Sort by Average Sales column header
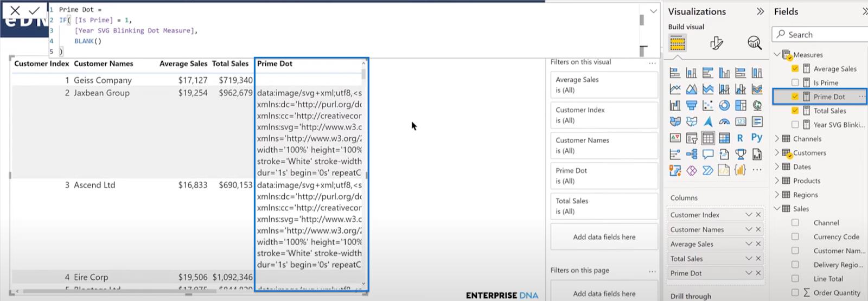The height and width of the screenshot is (301, 868). click(x=183, y=63)
